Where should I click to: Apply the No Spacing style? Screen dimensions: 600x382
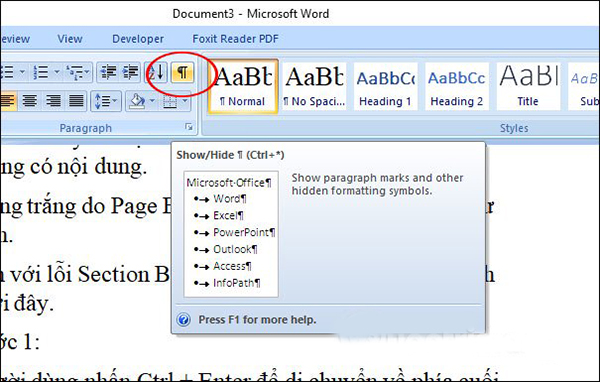[315, 86]
